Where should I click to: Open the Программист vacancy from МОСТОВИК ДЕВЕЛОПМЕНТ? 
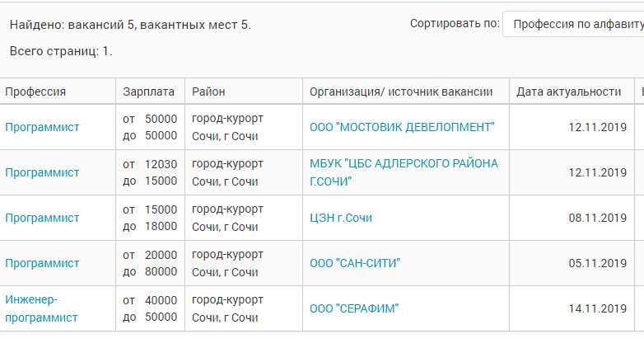[x=42, y=127]
